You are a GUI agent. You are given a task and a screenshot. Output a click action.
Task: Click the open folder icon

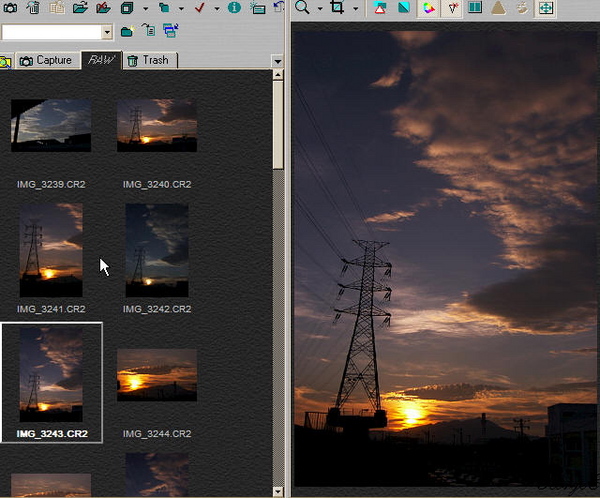(80, 7)
